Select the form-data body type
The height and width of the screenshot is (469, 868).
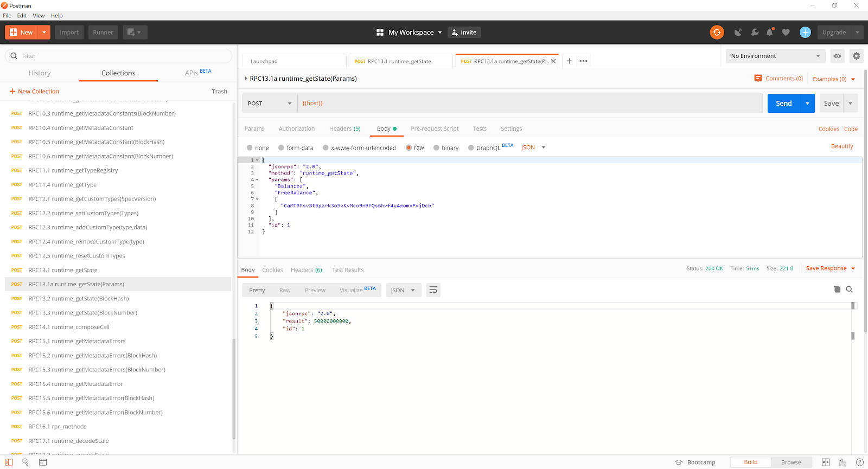pos(282,147)
